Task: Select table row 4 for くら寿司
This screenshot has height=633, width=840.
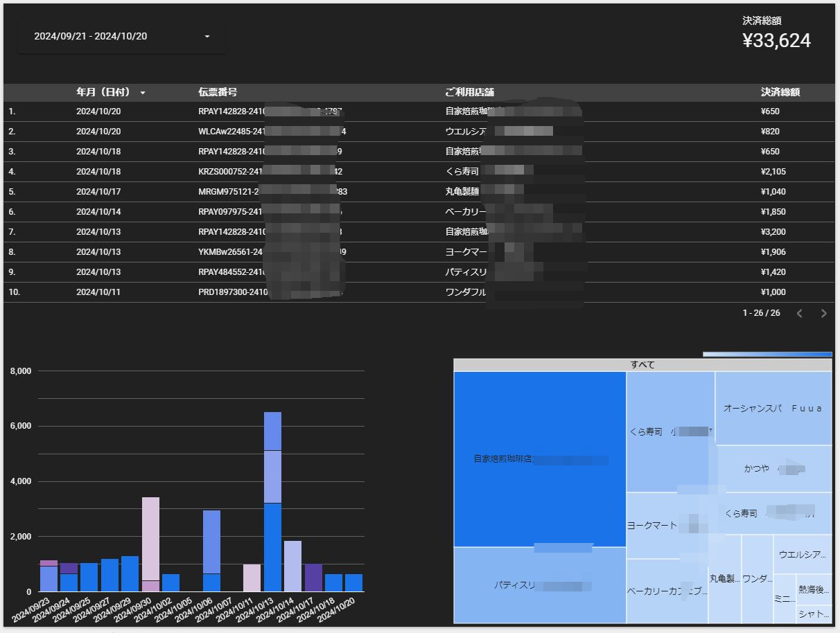Action: click(419, 172)
